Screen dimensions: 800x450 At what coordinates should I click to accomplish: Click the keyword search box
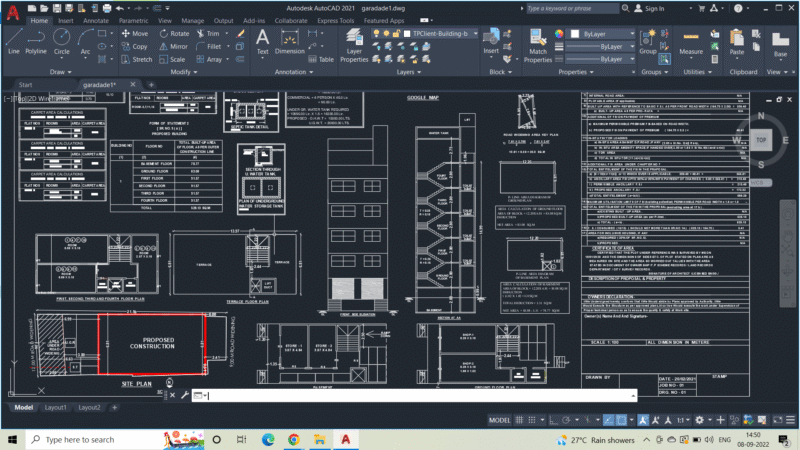pos(572,8)
